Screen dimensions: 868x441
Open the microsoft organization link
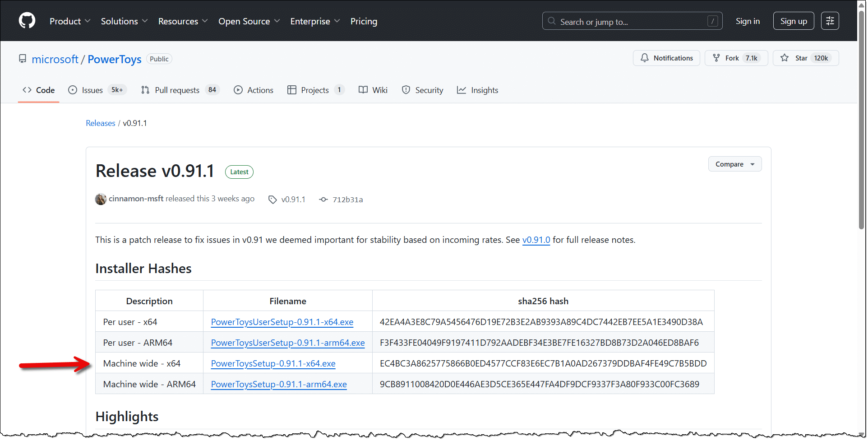pos(55,59)
